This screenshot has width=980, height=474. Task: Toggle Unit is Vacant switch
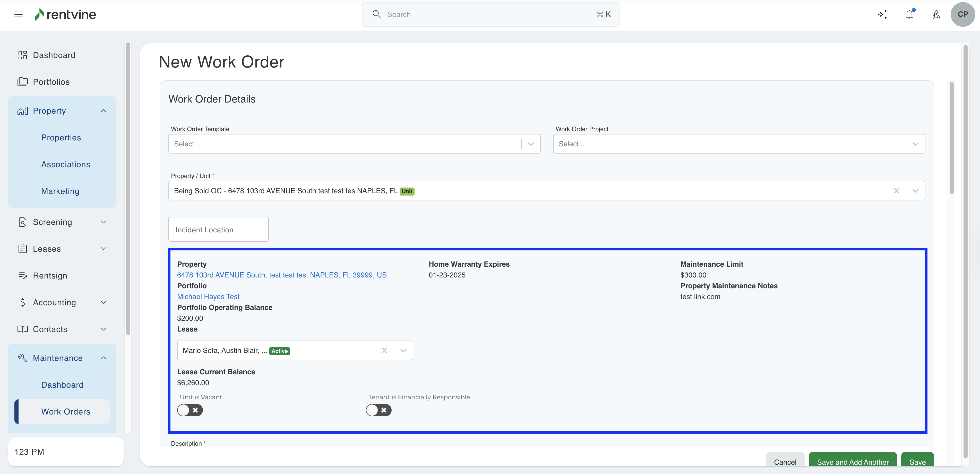click(190, 410)
